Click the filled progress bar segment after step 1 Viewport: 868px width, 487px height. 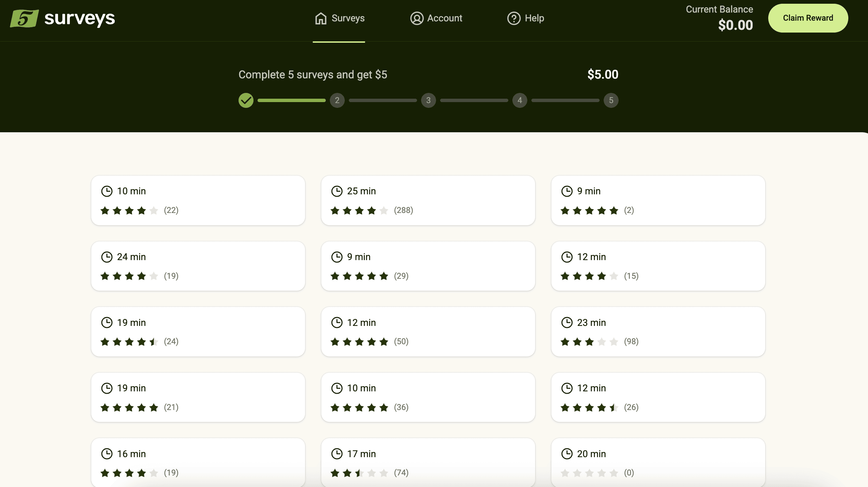(291, 100)
